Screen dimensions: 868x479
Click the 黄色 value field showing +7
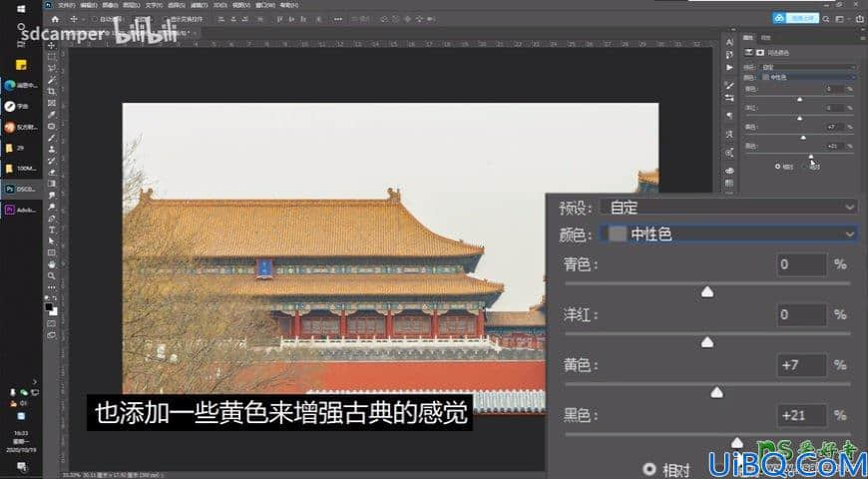[x=801, y=365]
